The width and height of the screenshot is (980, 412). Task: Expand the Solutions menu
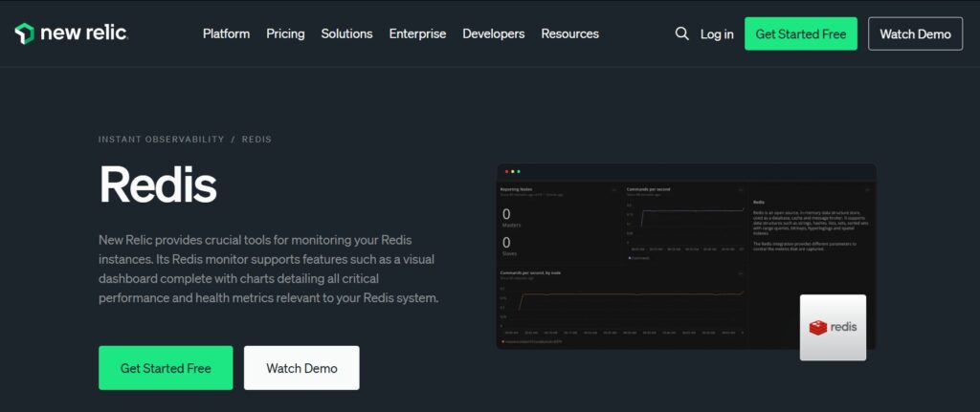pos(346,33)
